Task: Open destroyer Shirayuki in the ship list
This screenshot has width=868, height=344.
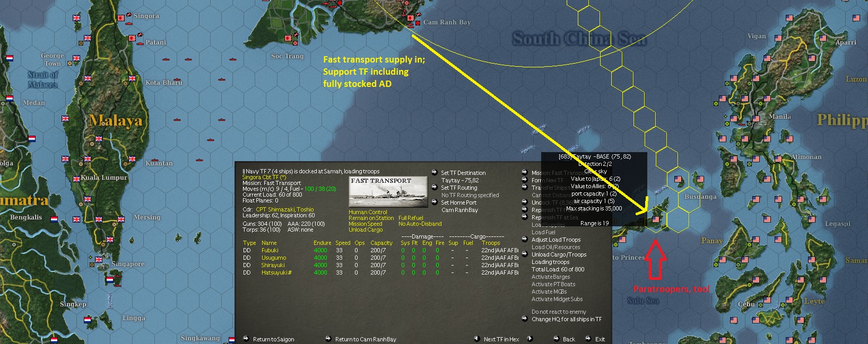Action: tap(273, 265)
